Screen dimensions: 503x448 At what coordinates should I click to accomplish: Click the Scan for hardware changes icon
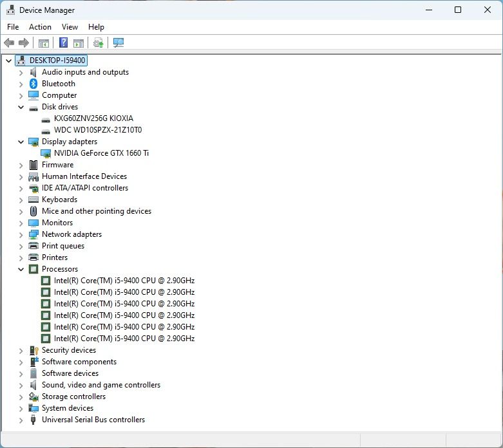[119, 43]
